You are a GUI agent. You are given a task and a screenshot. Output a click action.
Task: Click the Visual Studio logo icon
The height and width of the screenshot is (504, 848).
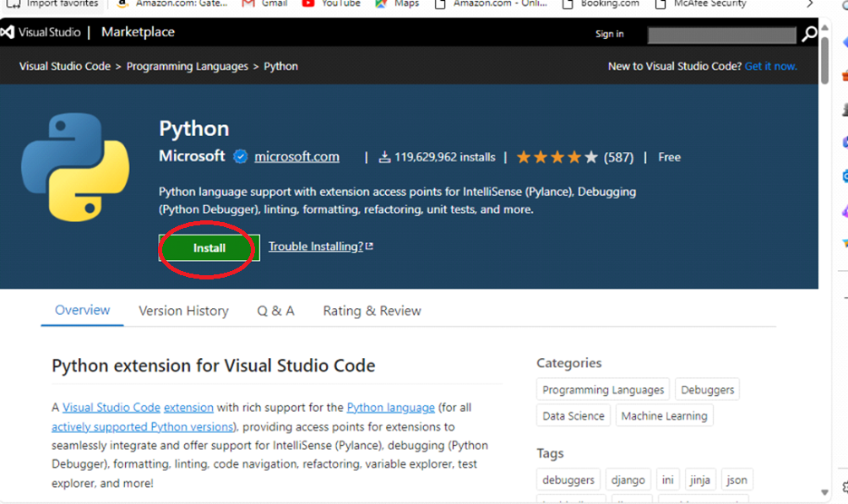pos(8,33)
